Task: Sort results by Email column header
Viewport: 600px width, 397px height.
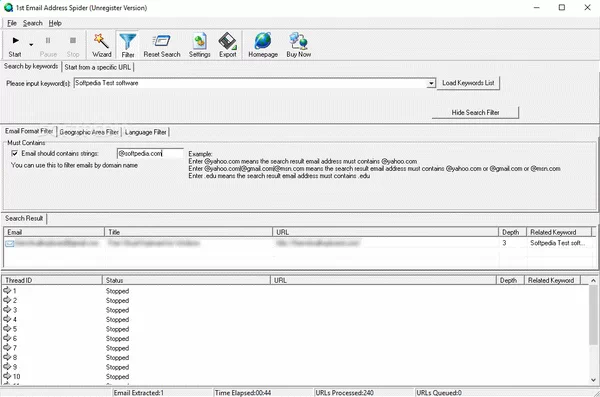Action: (54, 232)
